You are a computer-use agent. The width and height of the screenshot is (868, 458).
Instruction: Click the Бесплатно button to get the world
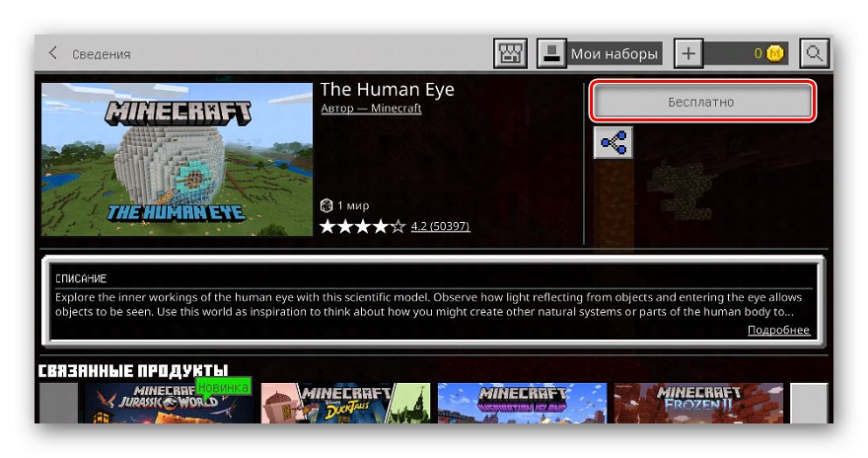point(701,102)
